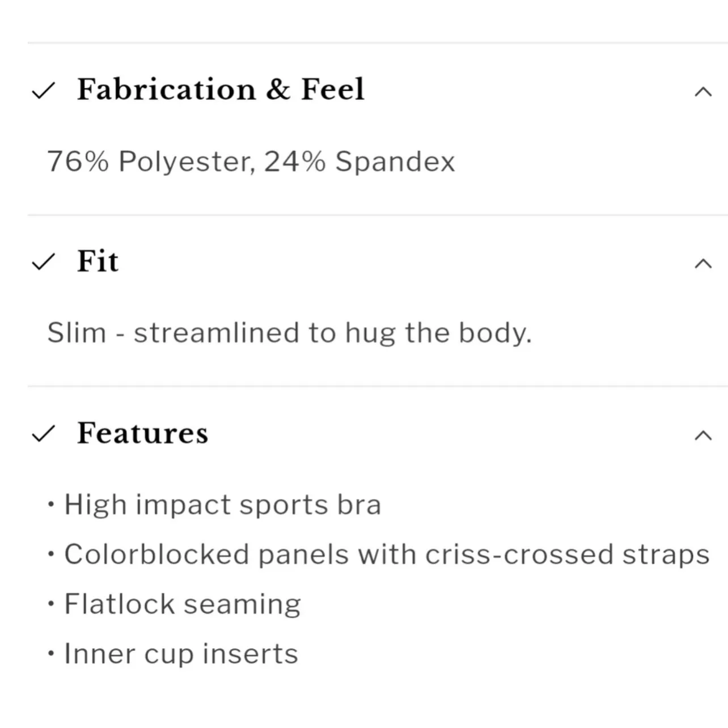This screenshot has height=728, width=728.
Task: Collapse the Features section
Action: [x=703, y=435]
